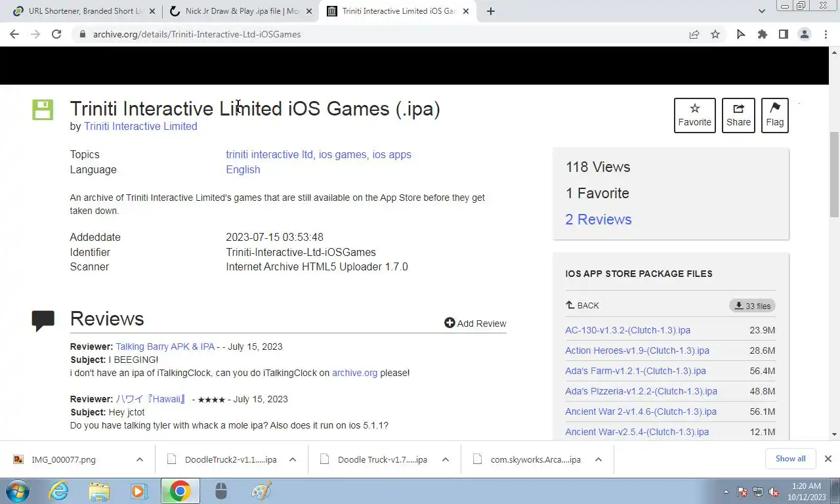This screenshot has height=504, width=840.
Task: Expand options for Doodle Truck-v1.7 download
Action: [446, 459]
